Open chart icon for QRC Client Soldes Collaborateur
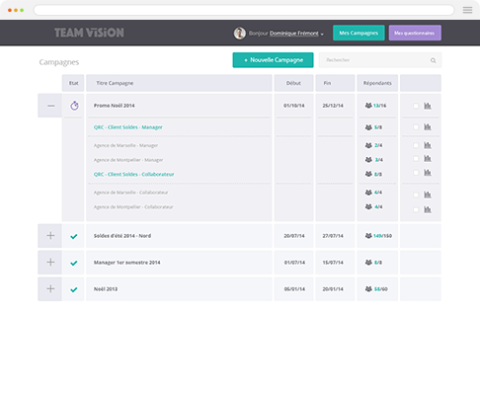Viewport: 480px width, 395px height. click(427, 173)
